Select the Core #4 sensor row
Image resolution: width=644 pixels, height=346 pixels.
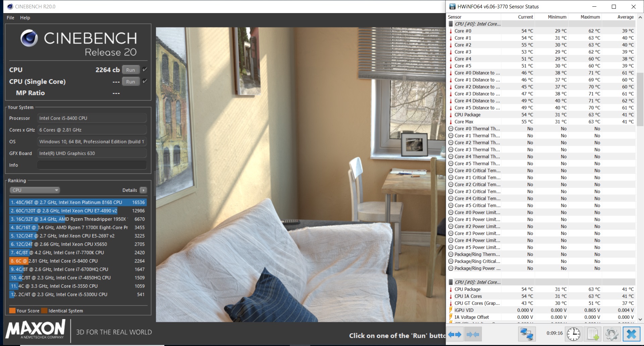pyautogui.click(x=541, y=59)
